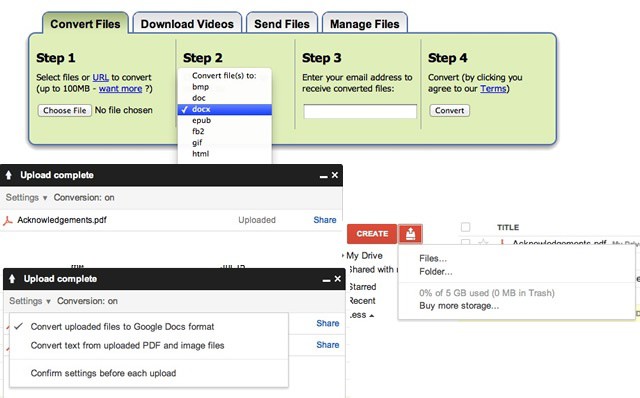Open the Send Files tab

[x=282, y=24]
